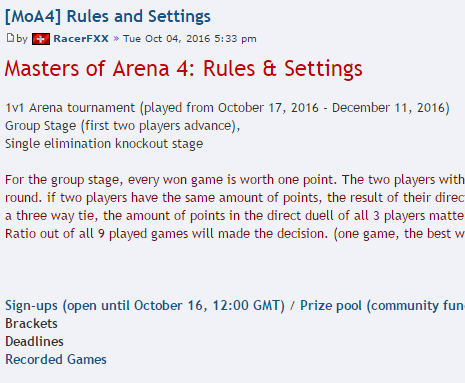
Task: Open RacerFXX's user profile
Action: coord(81,39)
